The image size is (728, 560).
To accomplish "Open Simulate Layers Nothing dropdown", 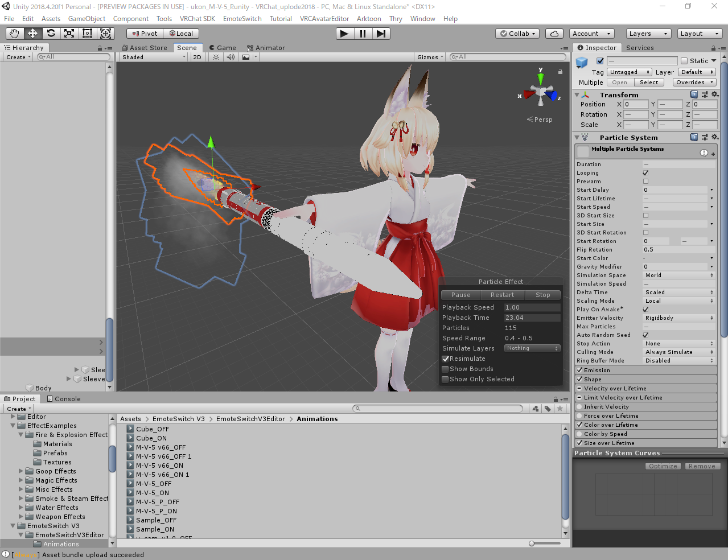I will click(532, 348).
